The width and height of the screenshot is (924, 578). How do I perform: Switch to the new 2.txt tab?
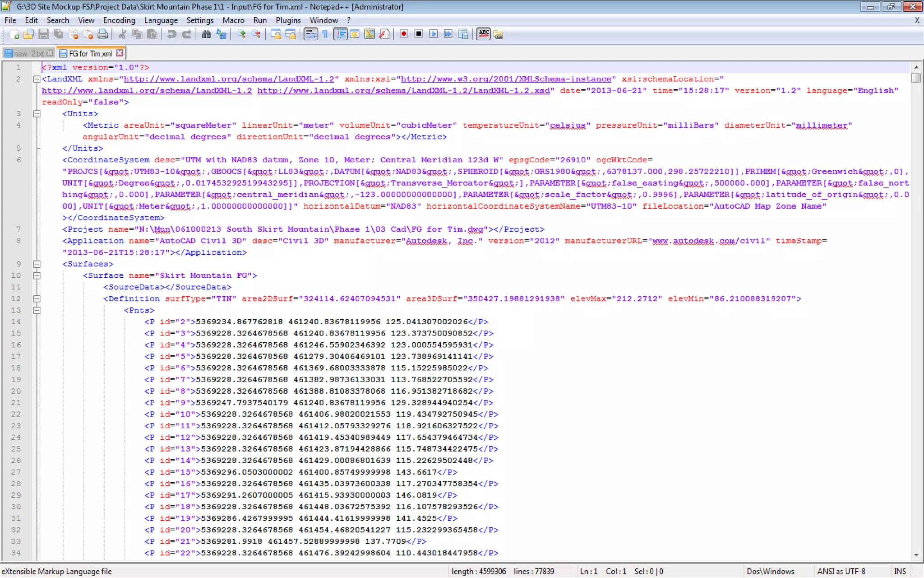[x=28, y=53]
